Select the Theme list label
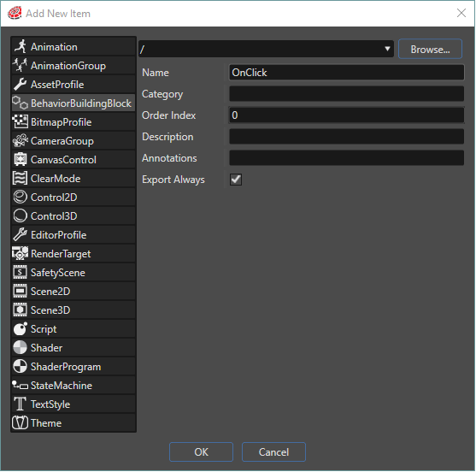This screenshot has height=472, width=476. pos(46,423)
